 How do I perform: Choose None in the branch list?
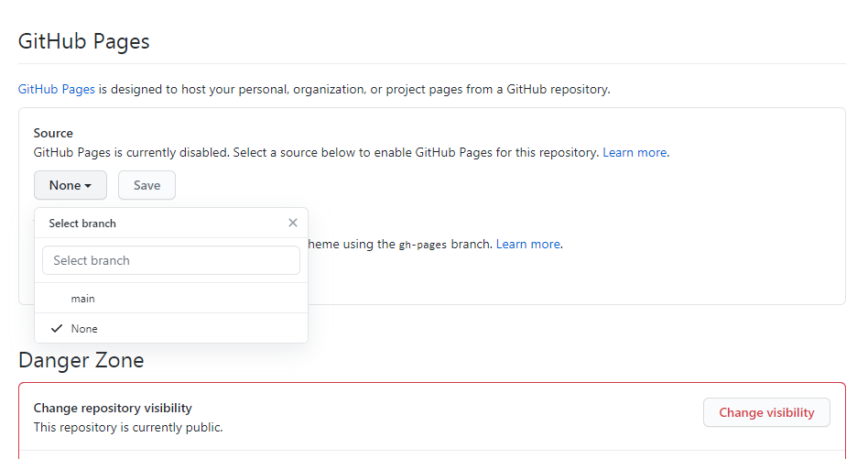(84, 329)
